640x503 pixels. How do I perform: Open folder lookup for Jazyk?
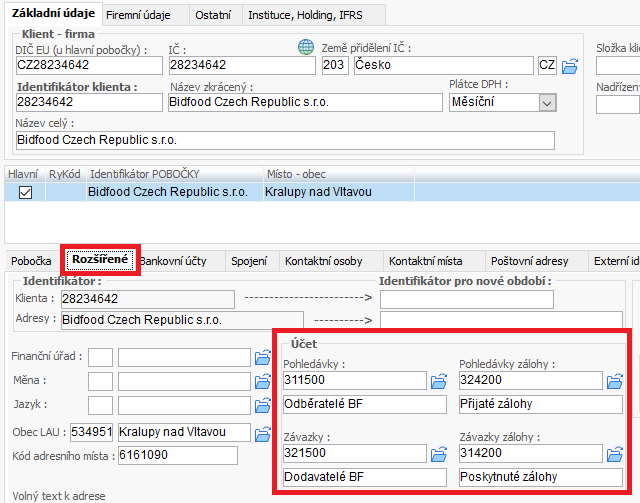click(x=263, y=406)
